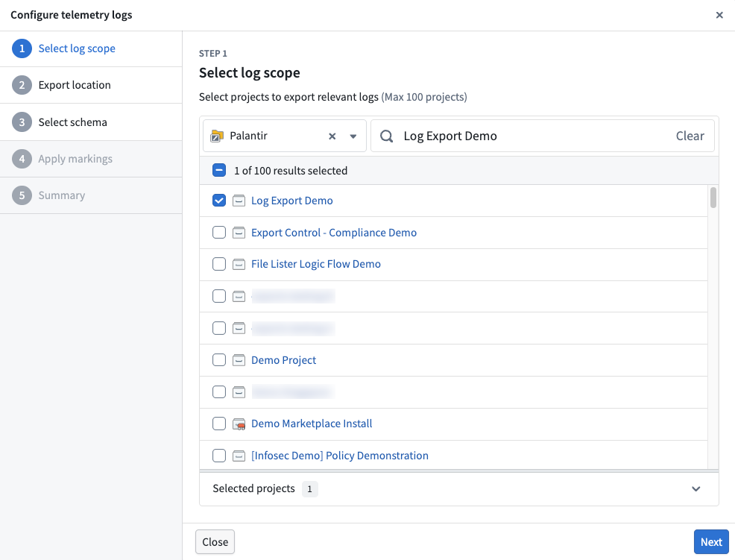
Task: Click the step 5 number badge
Action: pyautogui.click(x=22, y=195)
